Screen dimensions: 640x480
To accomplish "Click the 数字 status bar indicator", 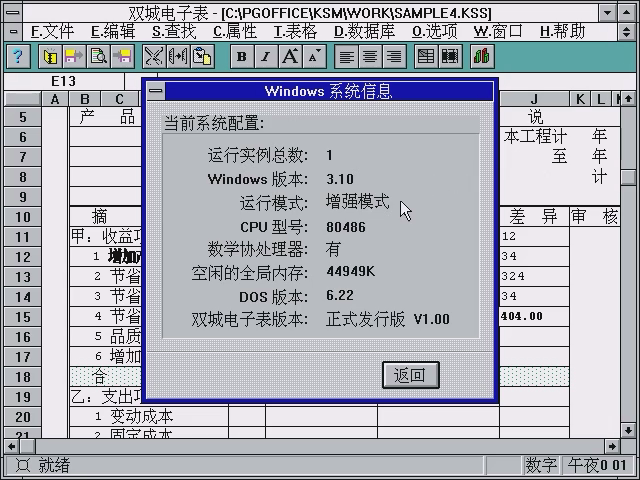I will tap(541, 465).
